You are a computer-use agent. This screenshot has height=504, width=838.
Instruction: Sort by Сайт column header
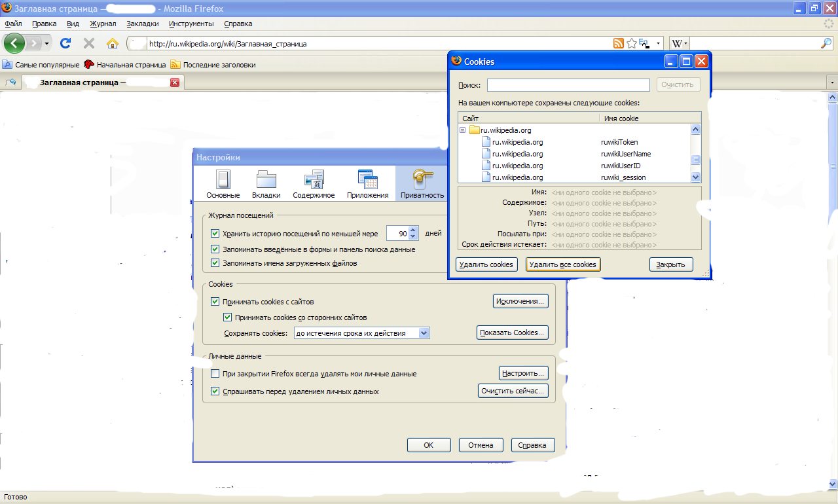[528, 118]
